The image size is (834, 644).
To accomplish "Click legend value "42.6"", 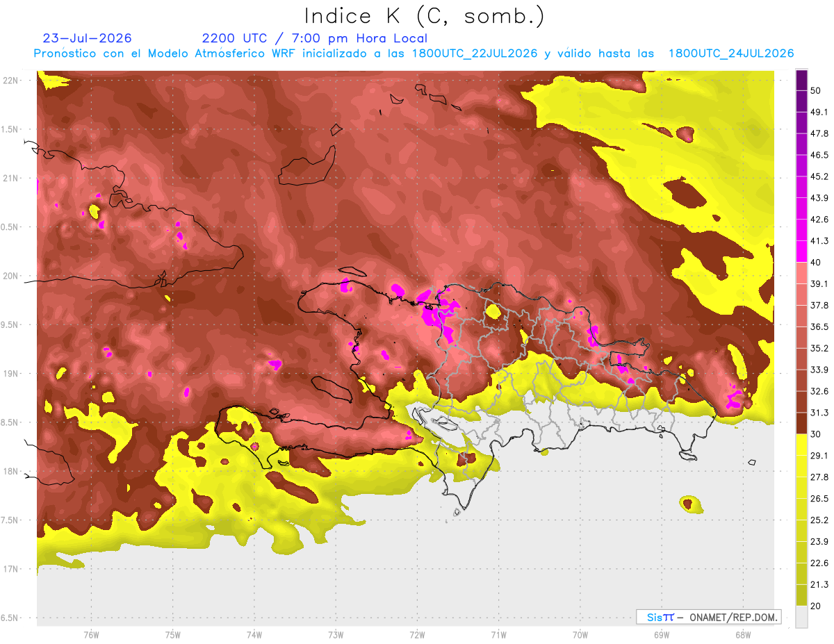I will pyautogui.click(x=819, y=220).
